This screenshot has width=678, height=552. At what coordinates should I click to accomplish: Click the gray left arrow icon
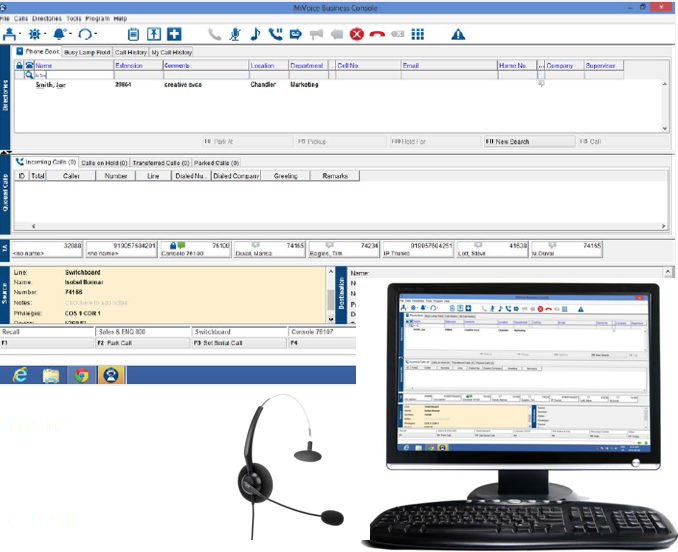[x=336, y=34]
